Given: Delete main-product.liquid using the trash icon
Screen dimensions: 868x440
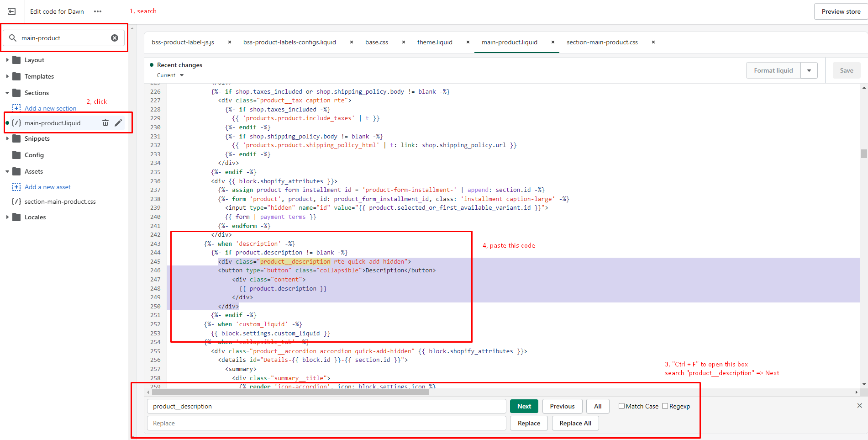Looking at the screenshot, I should click(105, 123).
